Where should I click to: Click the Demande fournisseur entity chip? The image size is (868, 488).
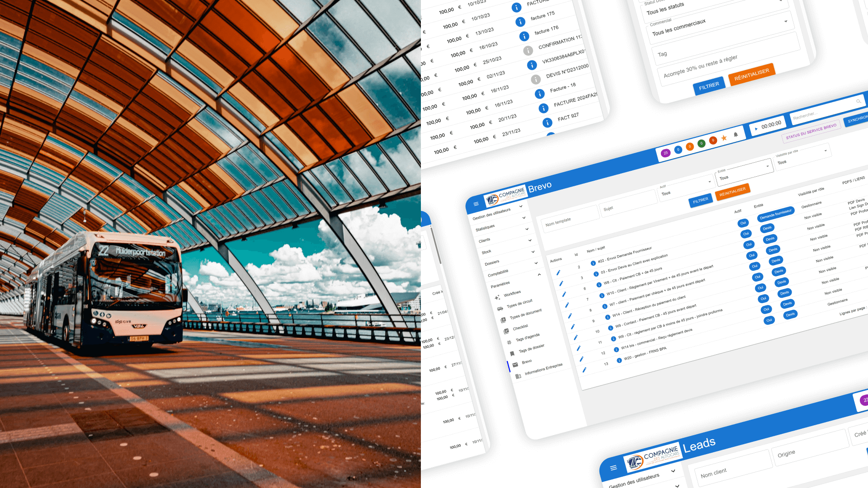click(775, 215)
